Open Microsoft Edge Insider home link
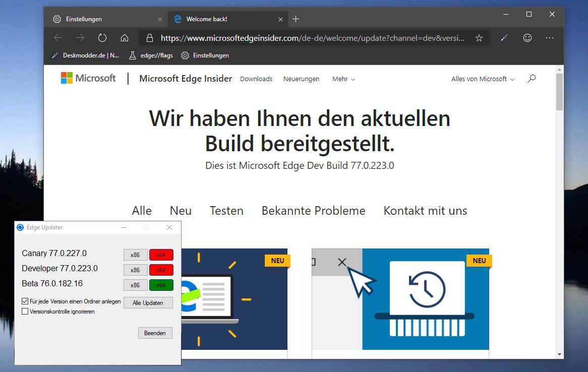Screen dimensions: 588x372 coord(186,78)
